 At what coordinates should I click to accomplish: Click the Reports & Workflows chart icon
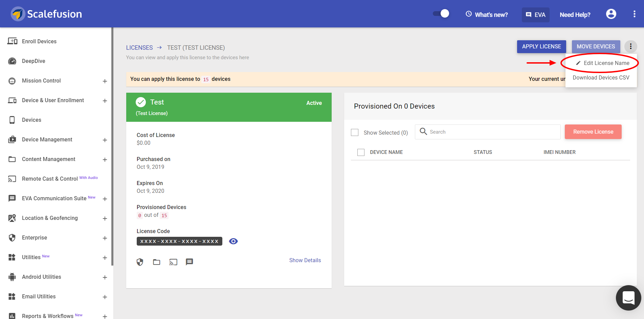(12, 316)
